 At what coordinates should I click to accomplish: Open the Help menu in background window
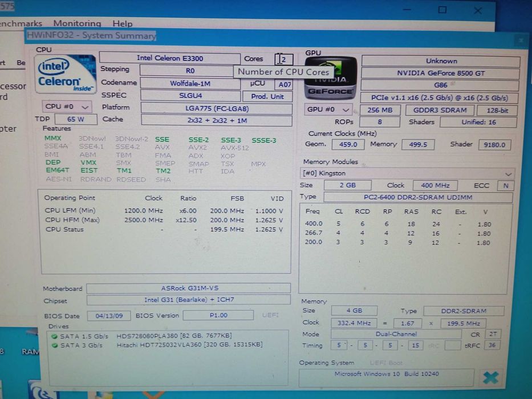123,24
